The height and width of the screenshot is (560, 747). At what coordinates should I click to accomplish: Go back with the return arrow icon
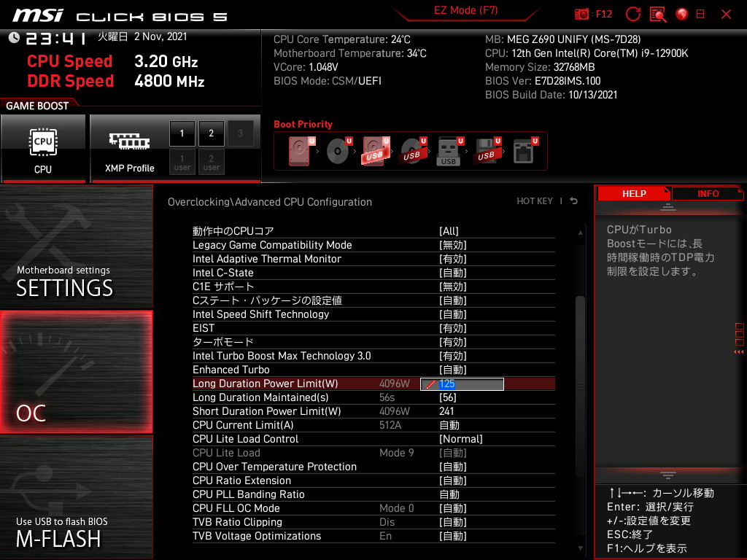coord(574,201)
